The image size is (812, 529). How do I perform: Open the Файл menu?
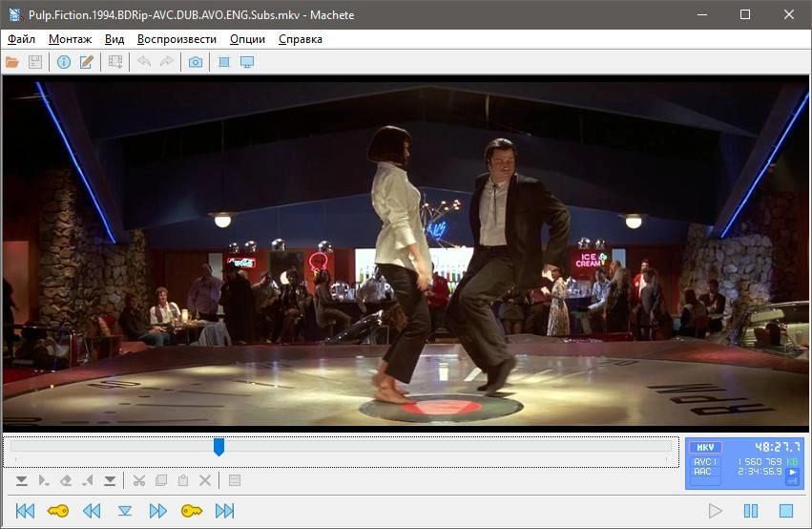click(21, 39)
